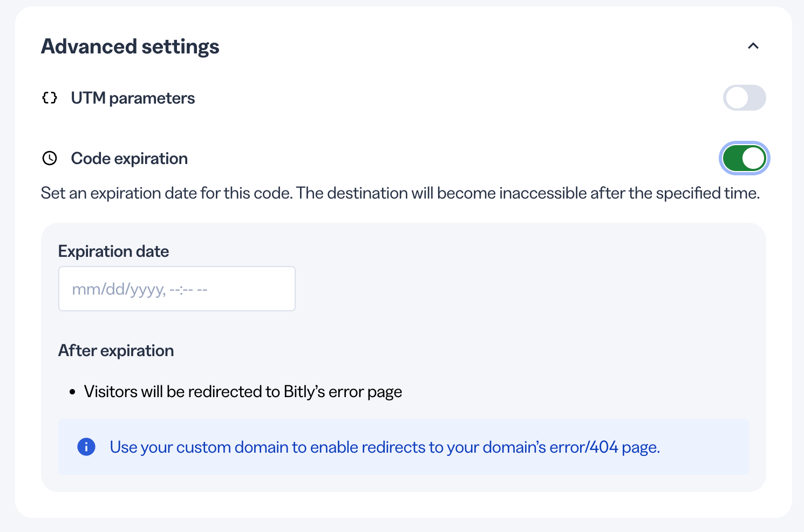Click the Expiration date field label
The height and width of the screenshot is (532, 804).
click(x=113, y=251)
